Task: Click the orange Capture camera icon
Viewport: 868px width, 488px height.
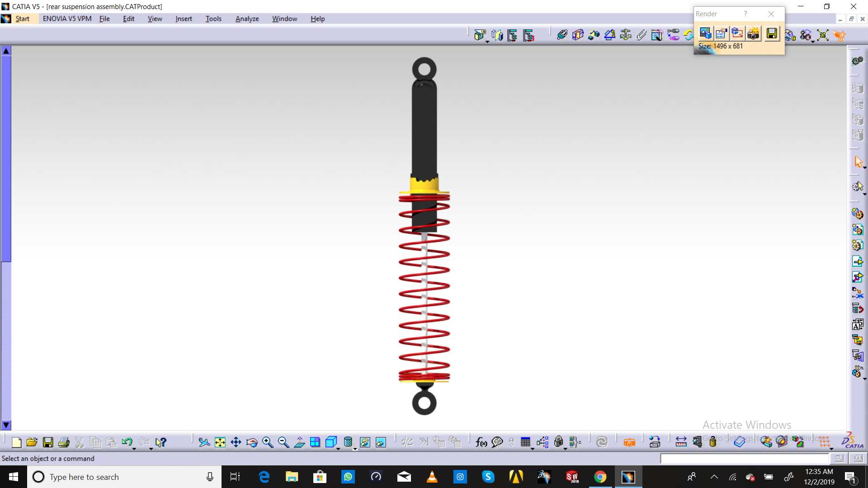Action: (x=629, y=442)
